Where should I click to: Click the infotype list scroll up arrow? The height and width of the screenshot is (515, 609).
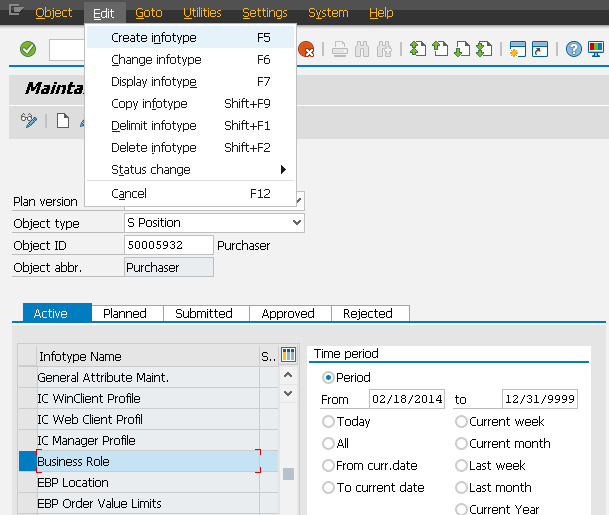coord(288,375)
